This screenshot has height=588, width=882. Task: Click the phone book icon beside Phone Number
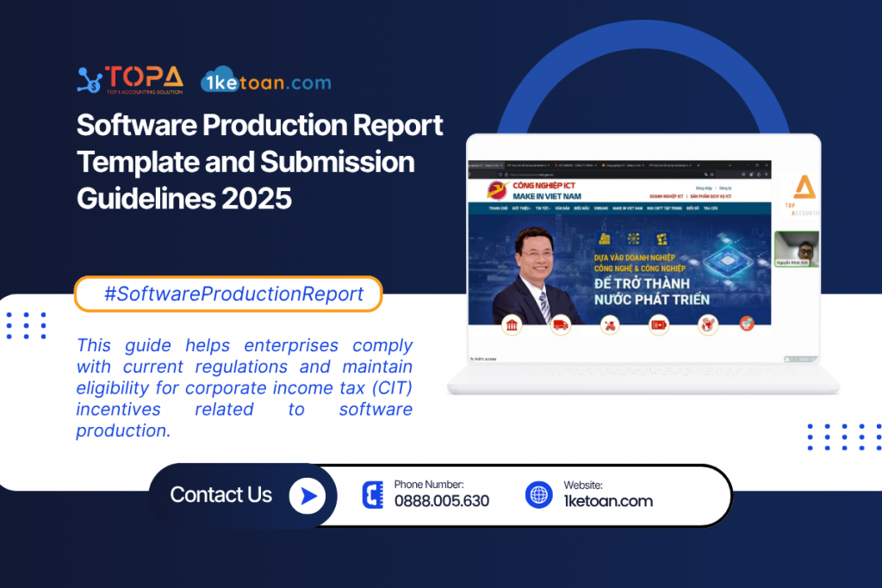[x=373, y=494]
